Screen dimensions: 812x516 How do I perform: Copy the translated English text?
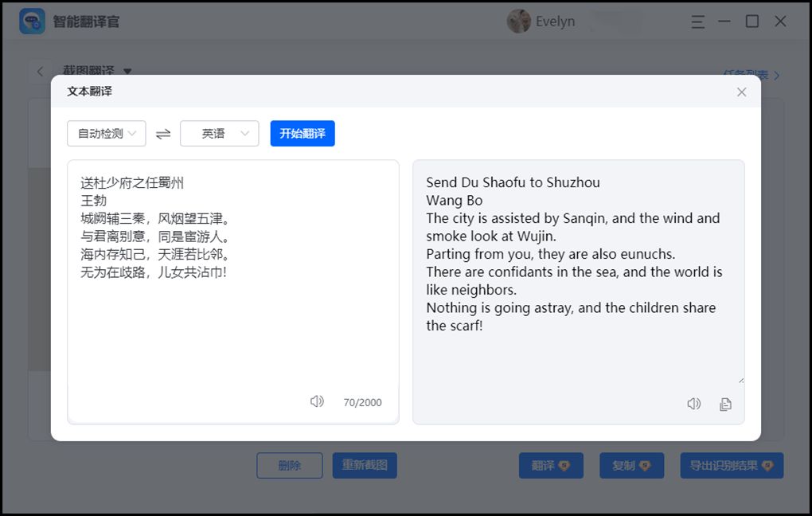pos(725,405)
